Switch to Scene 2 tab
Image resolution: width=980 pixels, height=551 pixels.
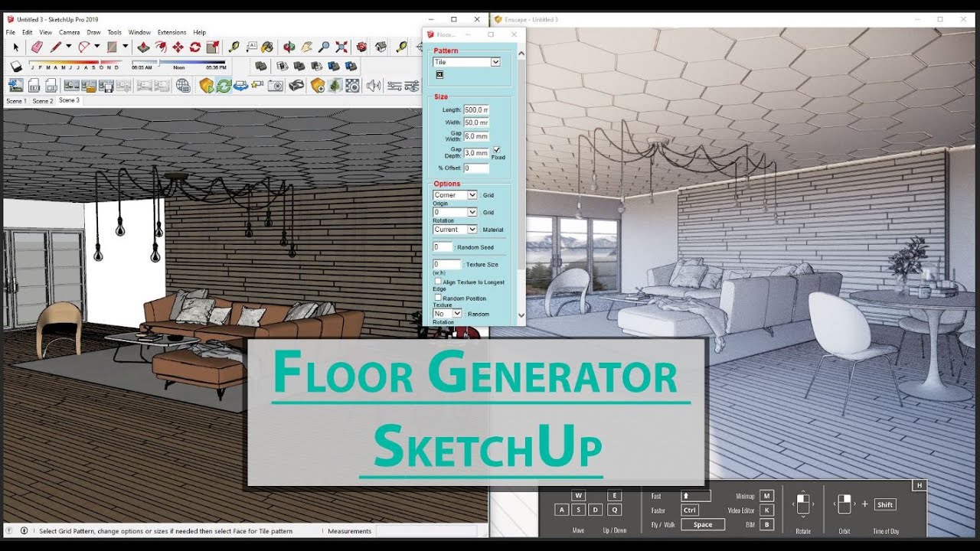click(43, 101)
